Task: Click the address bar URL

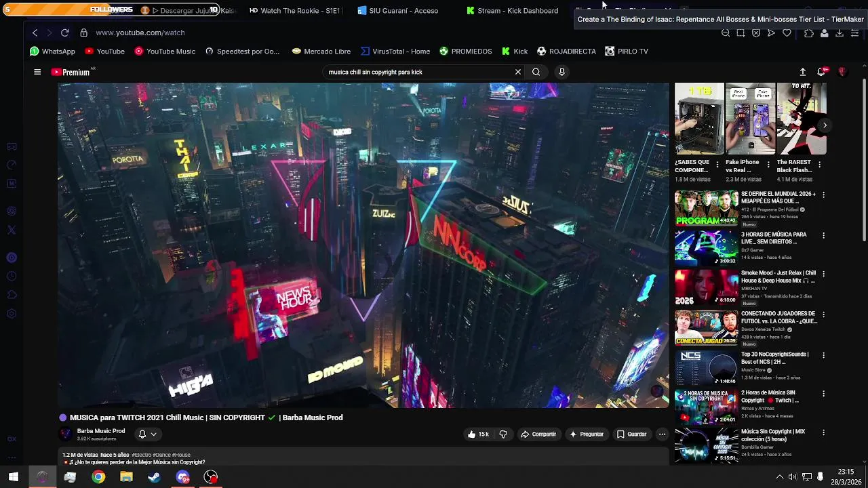Action: [140, 33]
